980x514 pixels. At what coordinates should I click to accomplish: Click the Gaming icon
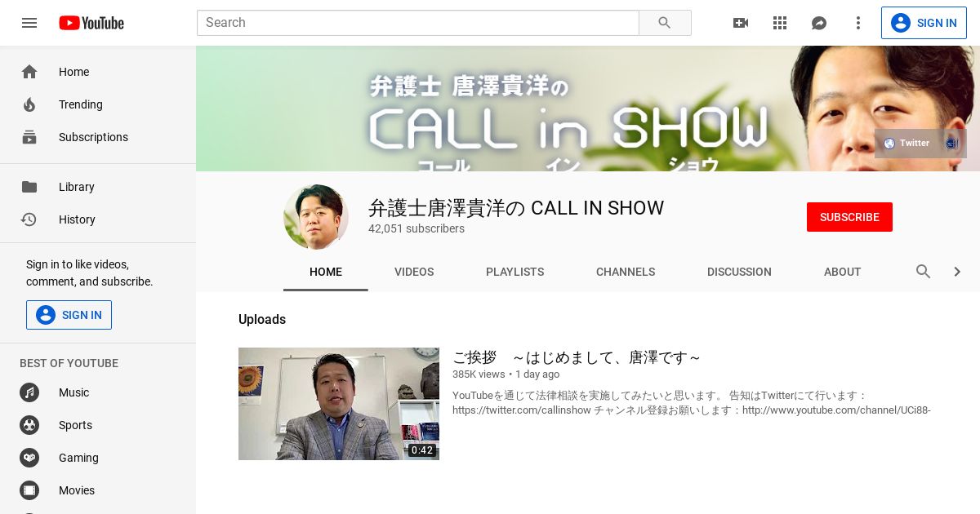tap(29, 458)
